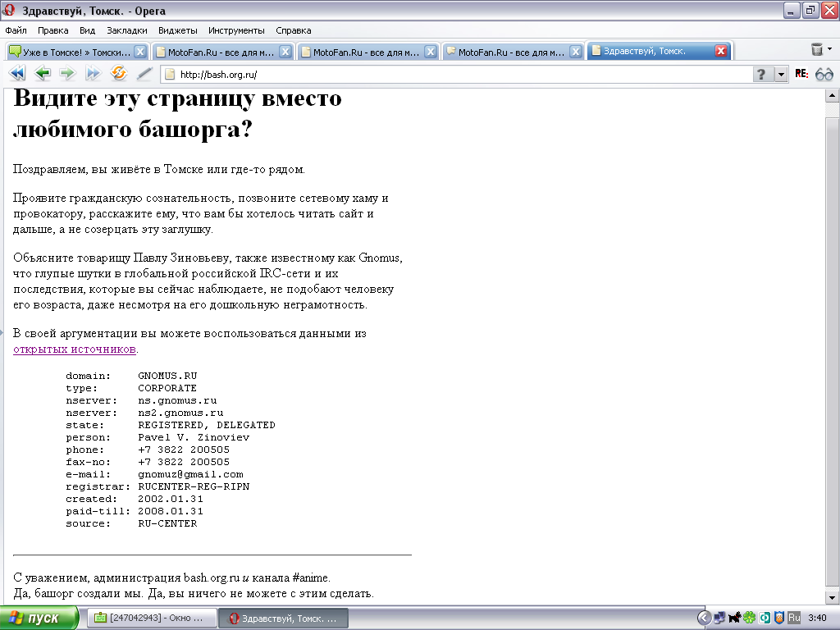Screen dimensions: 840x630
Task: Reload the page with the orange refresh icon
Action: (x=118, y=73)
